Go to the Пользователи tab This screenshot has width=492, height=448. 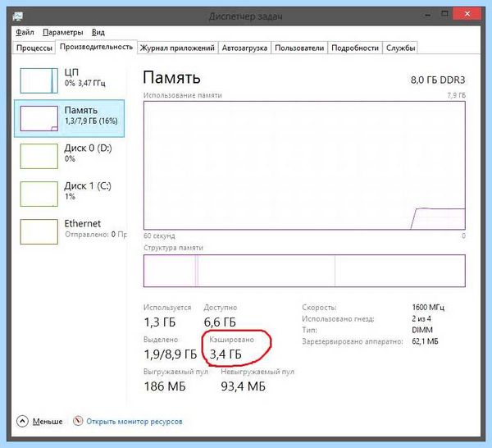pos(299,48)
